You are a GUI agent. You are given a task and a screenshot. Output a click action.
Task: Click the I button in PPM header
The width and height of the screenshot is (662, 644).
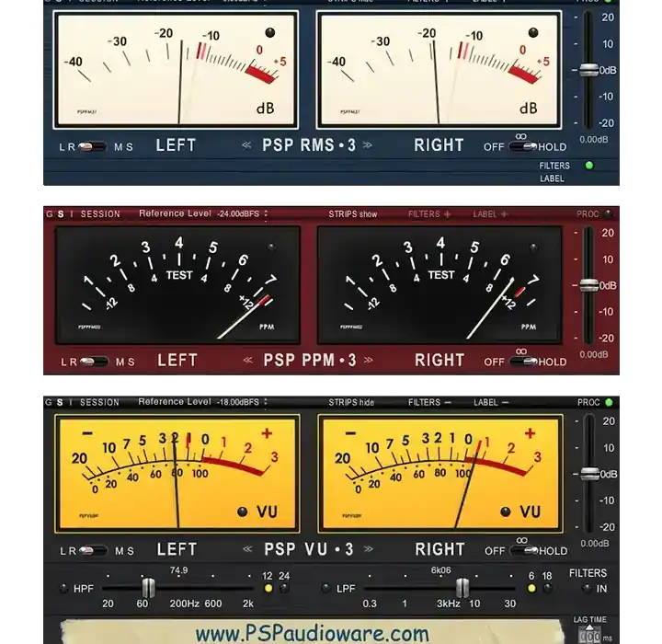(72, 214)
